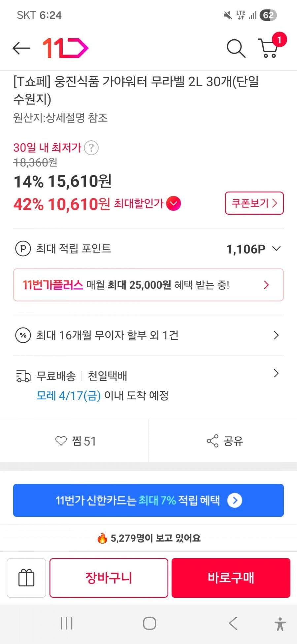Open the 11st home logo

tap(65, 48)
